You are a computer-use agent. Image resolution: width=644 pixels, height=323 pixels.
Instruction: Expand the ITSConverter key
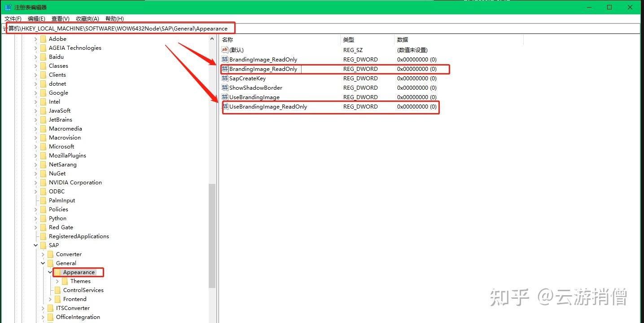(43, 308)
